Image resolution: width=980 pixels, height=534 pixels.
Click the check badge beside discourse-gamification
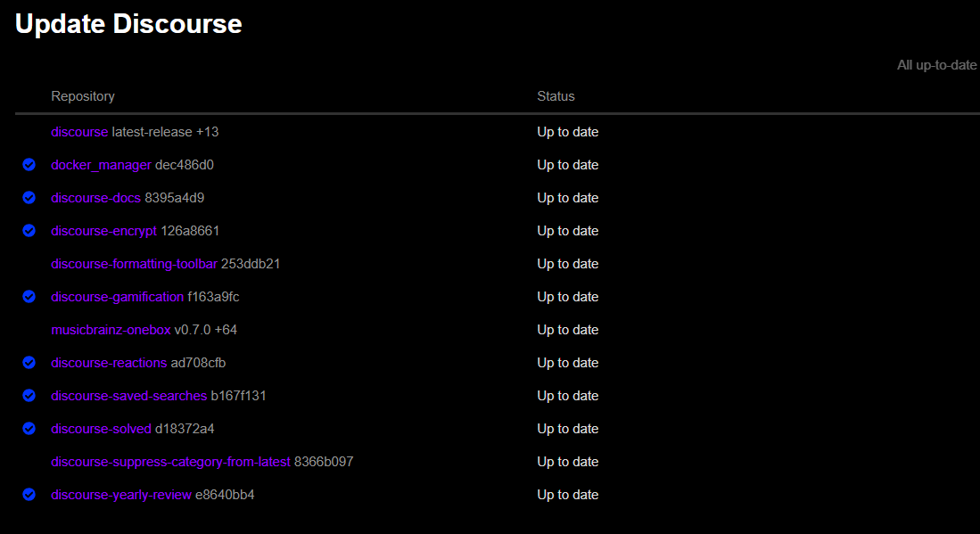(x=29, y=297)
